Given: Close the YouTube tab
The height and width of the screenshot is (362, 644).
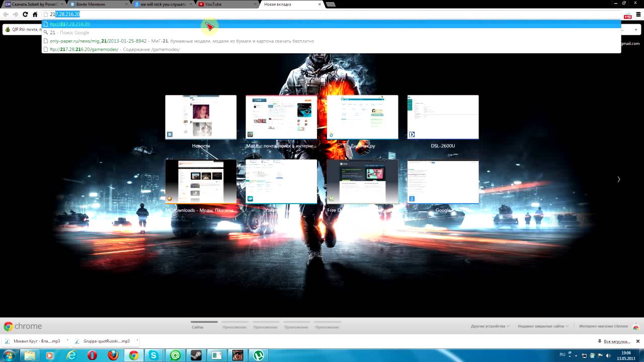Looking at the screenshot, I should coord(255,5).
